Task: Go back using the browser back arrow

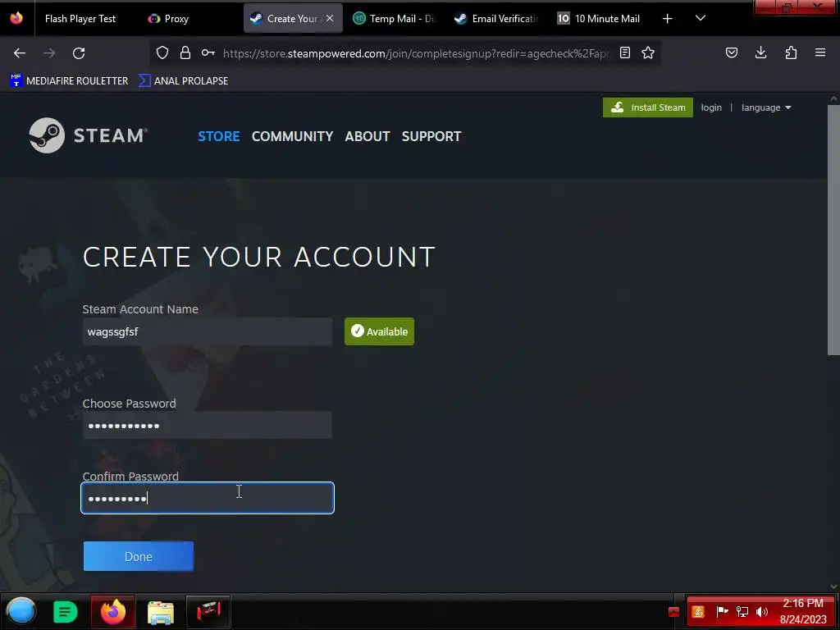Action: click(20, 53)
